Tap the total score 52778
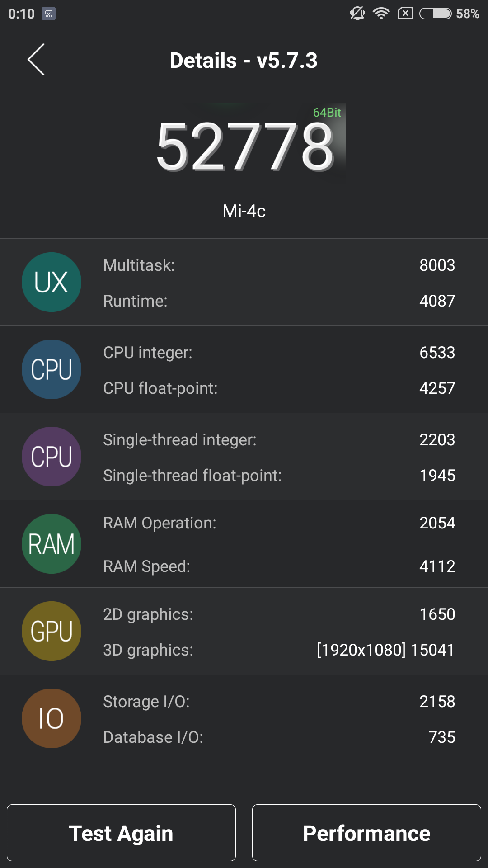Viewport: 488px width, 868px height. [x=245, y=147]
